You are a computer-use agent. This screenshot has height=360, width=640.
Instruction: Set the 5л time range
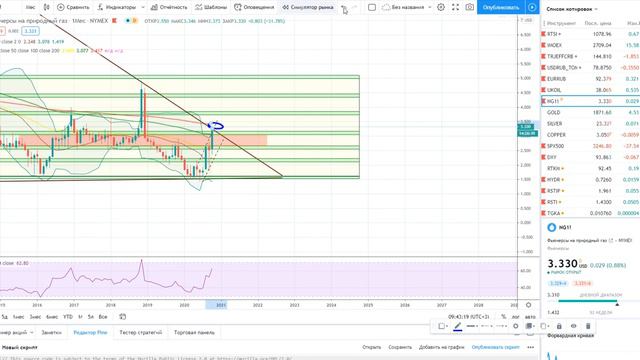91,317
